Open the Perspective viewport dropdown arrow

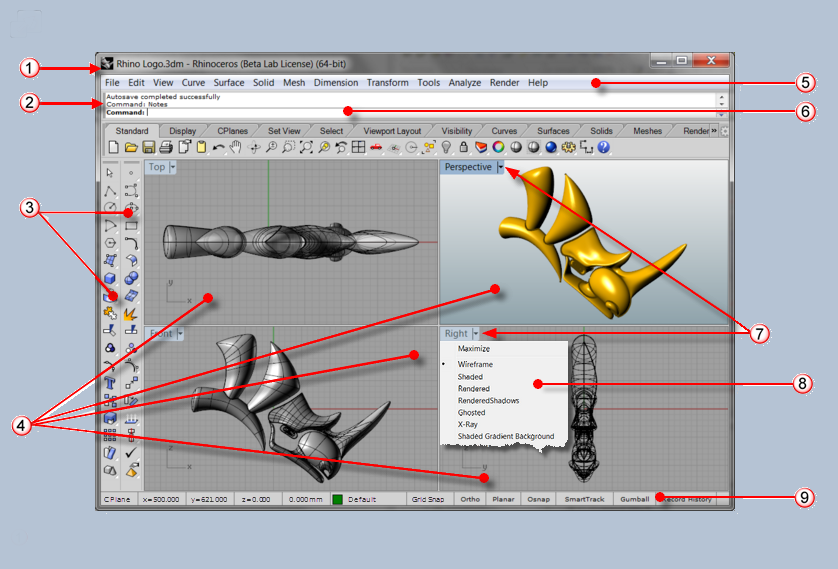(x=500, y=167)
